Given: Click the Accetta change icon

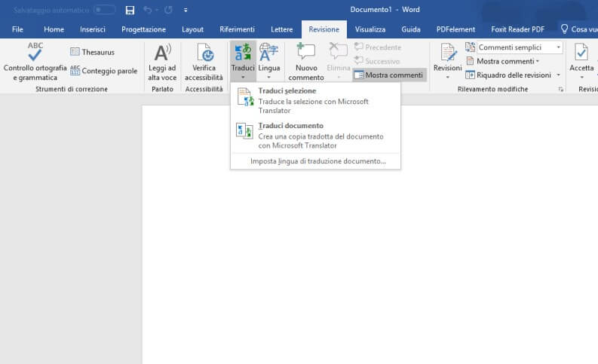Looking at the screenshot, I should tap(581, 53).
